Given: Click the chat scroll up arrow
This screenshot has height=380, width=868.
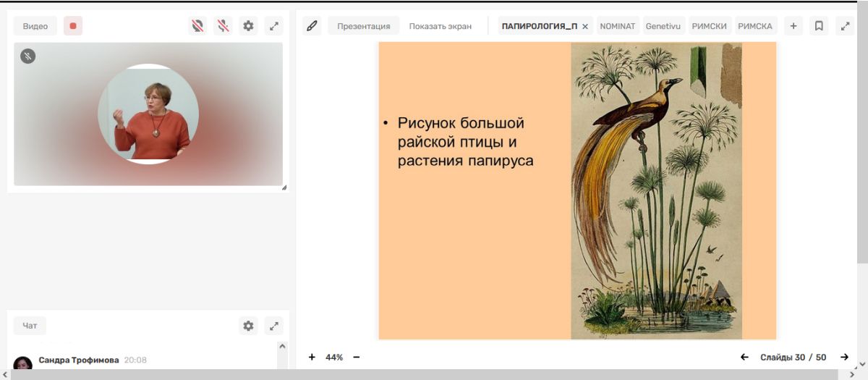Looking at the screenshot, I should [x=283, y=347].
